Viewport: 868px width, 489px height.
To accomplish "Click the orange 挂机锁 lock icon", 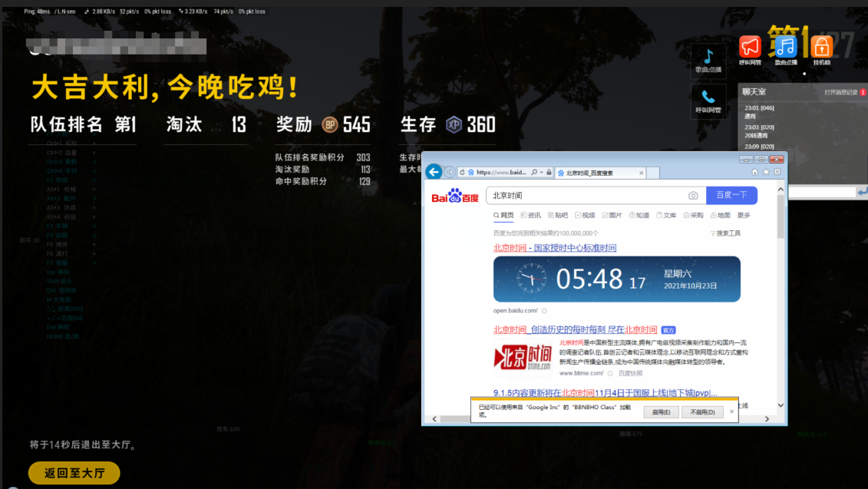I will 821,47.
